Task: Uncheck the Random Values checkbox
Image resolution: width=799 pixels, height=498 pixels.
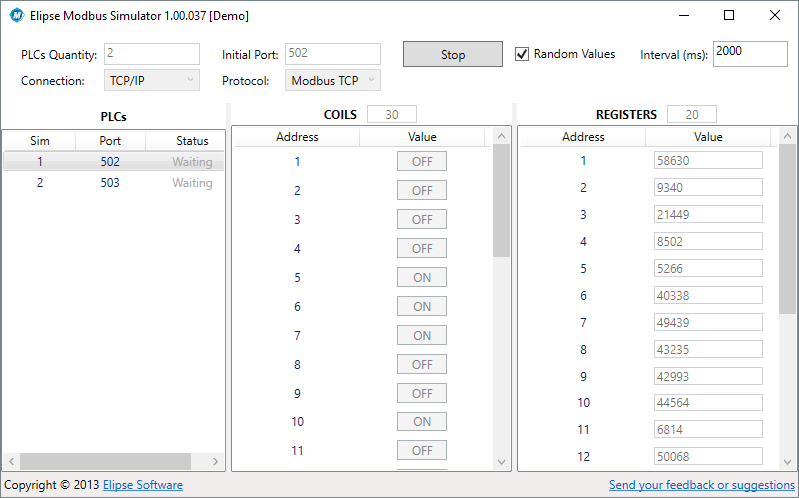Action: click(522, 54)
